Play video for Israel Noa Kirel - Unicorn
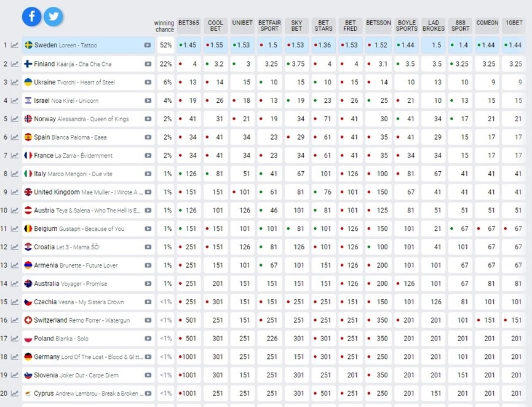The width and height of the screenshot is (532, 407). 148,100
